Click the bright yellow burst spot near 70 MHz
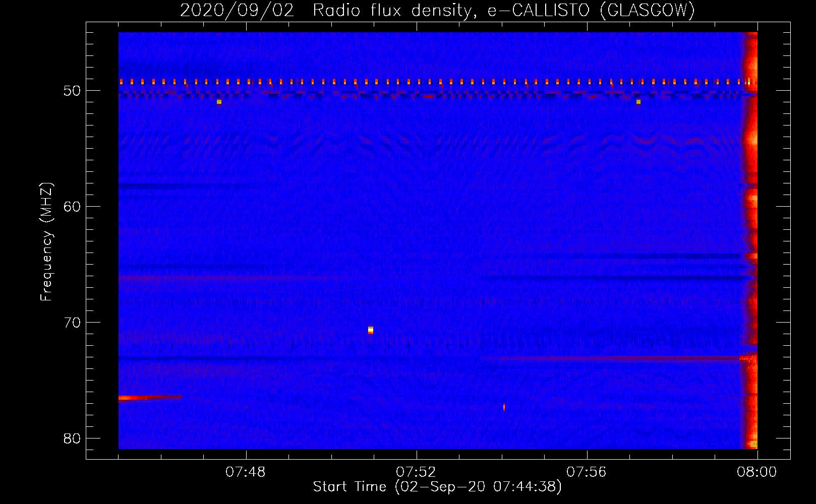The image size is (816, 504). 371,330
